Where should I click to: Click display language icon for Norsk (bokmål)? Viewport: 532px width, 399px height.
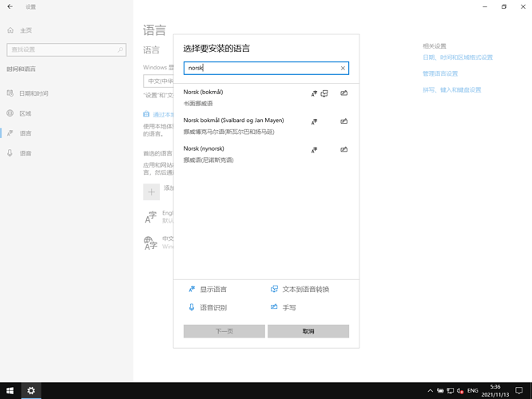314,93
